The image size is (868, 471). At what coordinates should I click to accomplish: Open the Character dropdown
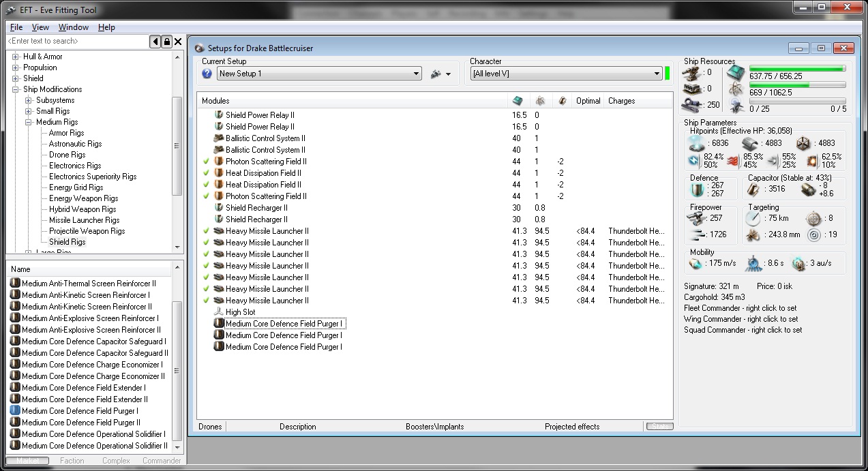566,74
